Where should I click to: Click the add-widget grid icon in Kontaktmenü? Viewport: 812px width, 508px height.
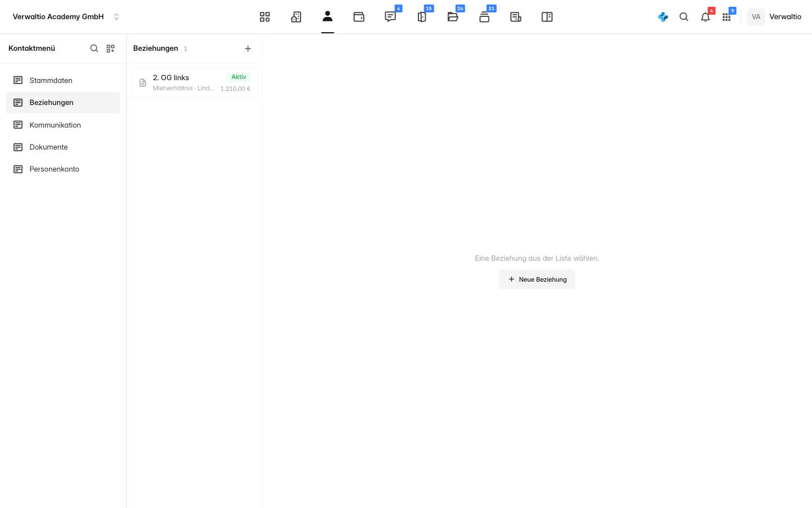point(111,49)
